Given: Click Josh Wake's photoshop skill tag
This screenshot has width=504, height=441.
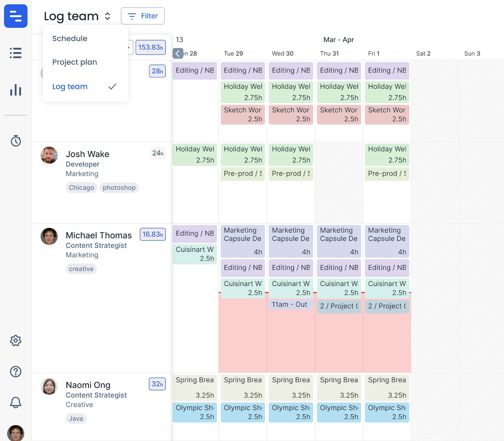Looking at the screenshot, I should tap(119, 188).
